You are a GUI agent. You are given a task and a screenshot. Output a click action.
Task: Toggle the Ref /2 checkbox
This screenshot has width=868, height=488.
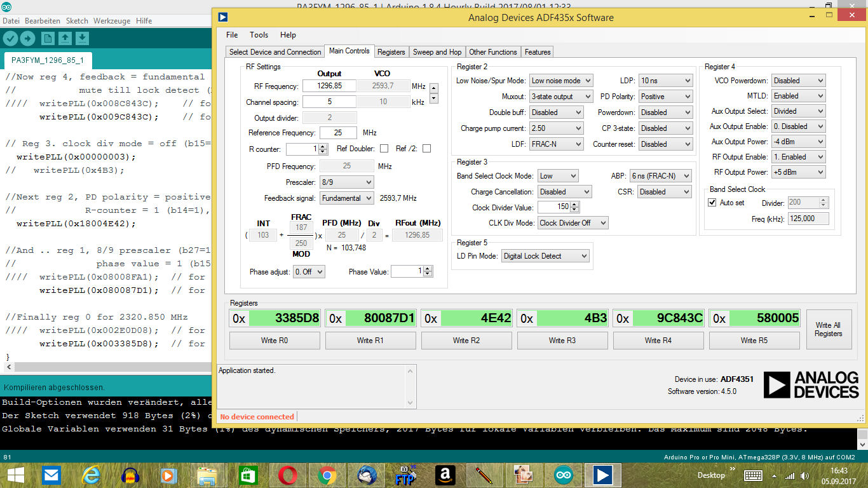pyautogui.click(x=426, y=149)
